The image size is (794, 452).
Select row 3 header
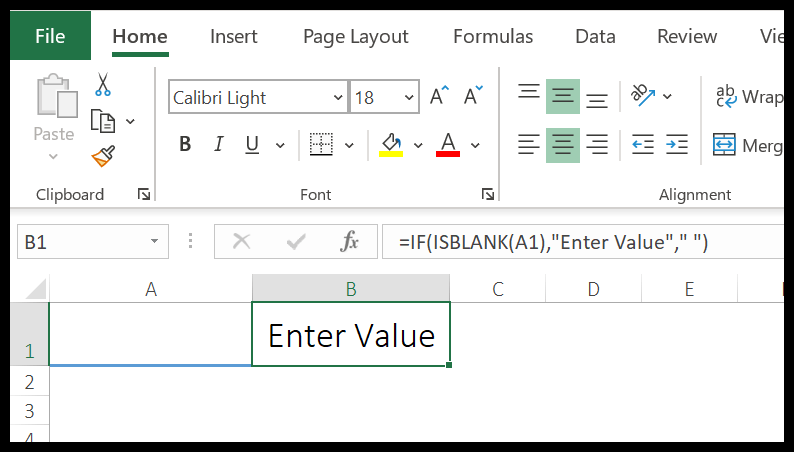point(30,410)
